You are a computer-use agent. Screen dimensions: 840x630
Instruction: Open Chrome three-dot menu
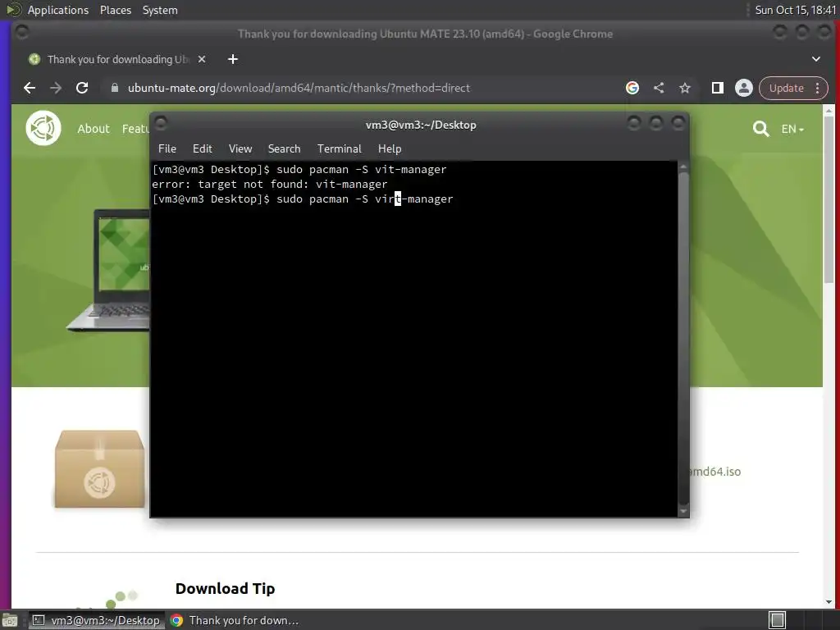click(818, 88)
